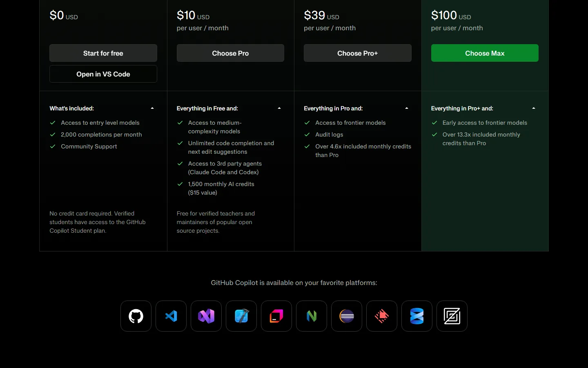
Task: Collapse the "Everything in Pro and" list
Action: [x=407, y=108]
